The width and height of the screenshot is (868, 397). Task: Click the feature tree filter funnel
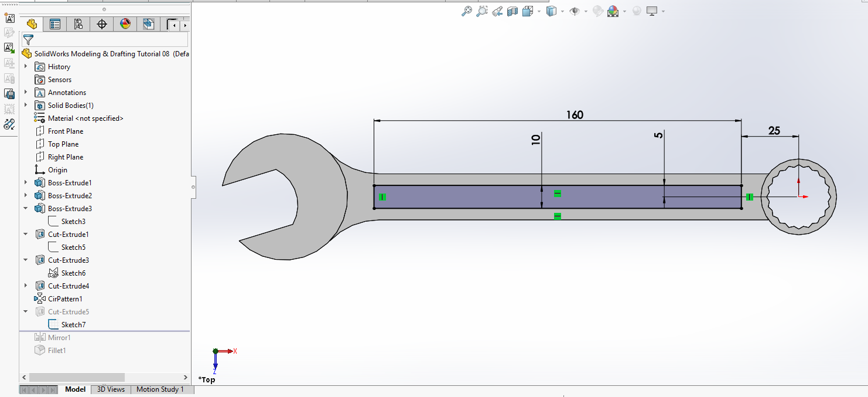tap(28, 40)
